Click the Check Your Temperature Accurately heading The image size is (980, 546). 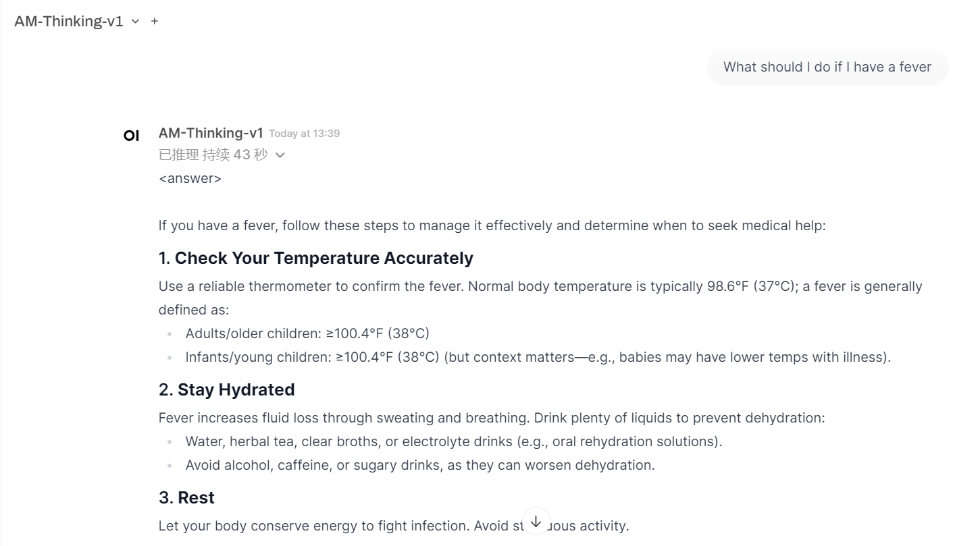tap(315, 258)
